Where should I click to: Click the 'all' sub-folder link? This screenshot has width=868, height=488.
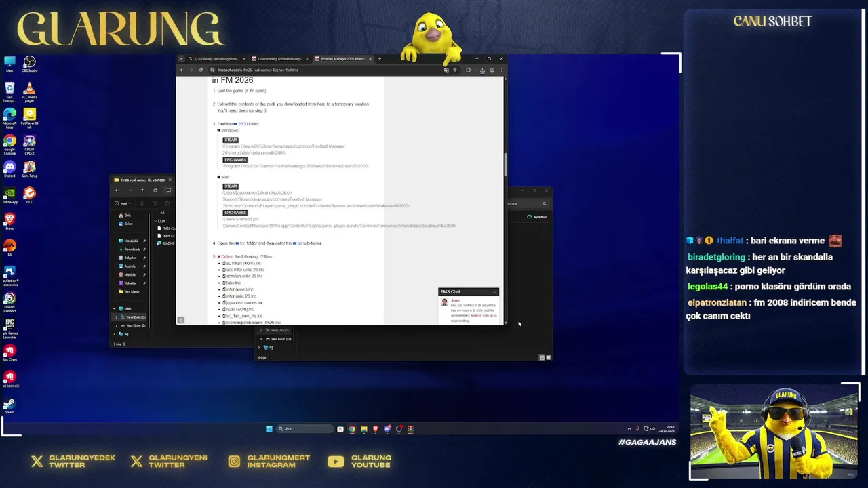click(297, 243)
